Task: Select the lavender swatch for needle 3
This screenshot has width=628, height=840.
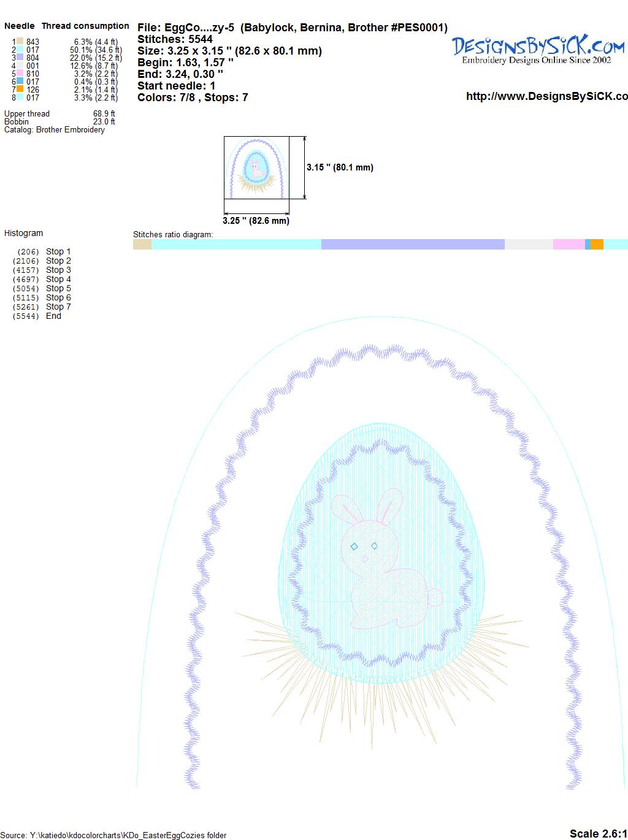Action: coord(20,58)
